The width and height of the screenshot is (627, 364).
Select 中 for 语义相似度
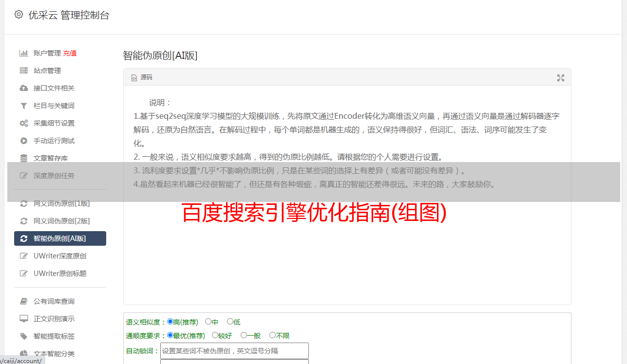pyautogui.click(x=208, y=322)
